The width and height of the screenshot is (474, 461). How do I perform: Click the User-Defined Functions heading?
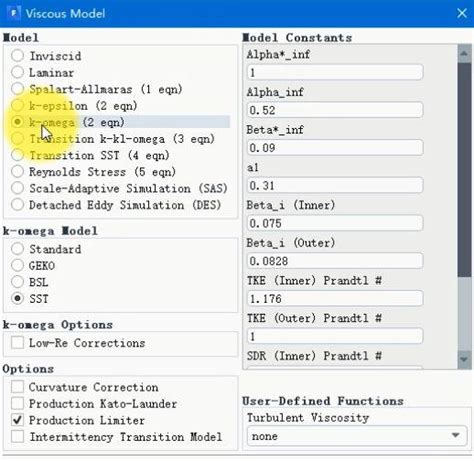point(323,401)
